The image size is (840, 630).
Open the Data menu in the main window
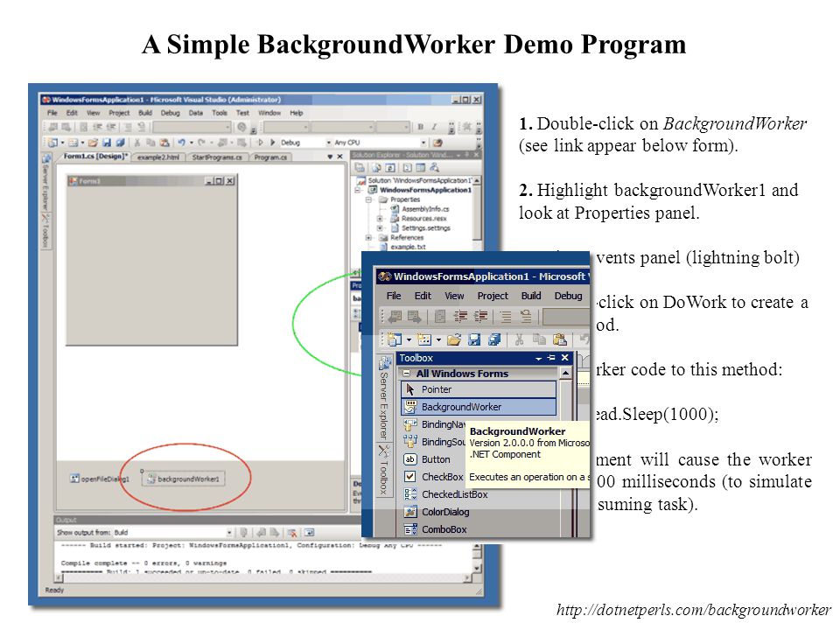click(195, 113)
